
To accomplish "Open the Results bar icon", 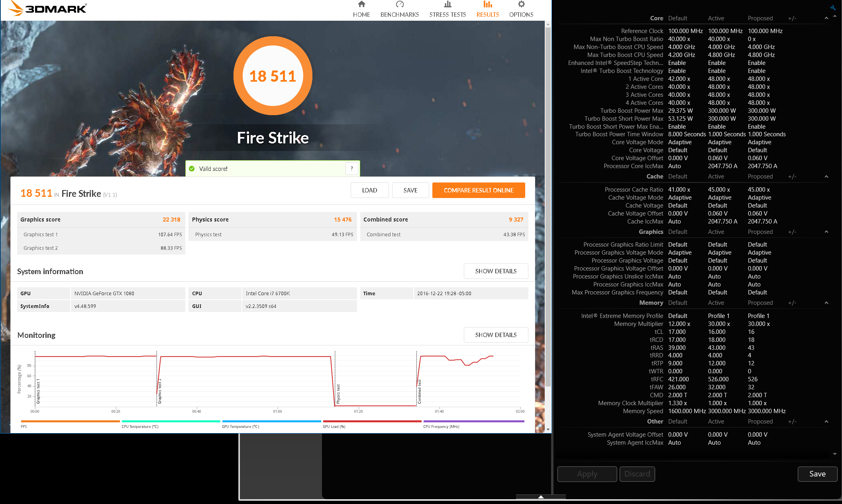I will [488, 4].
